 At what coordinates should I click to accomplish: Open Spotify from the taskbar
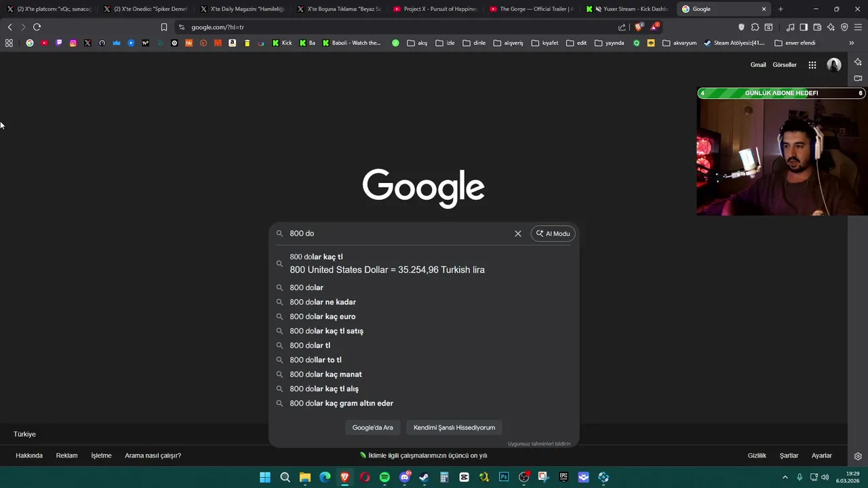pyautogui.click(x=384, y=477)
